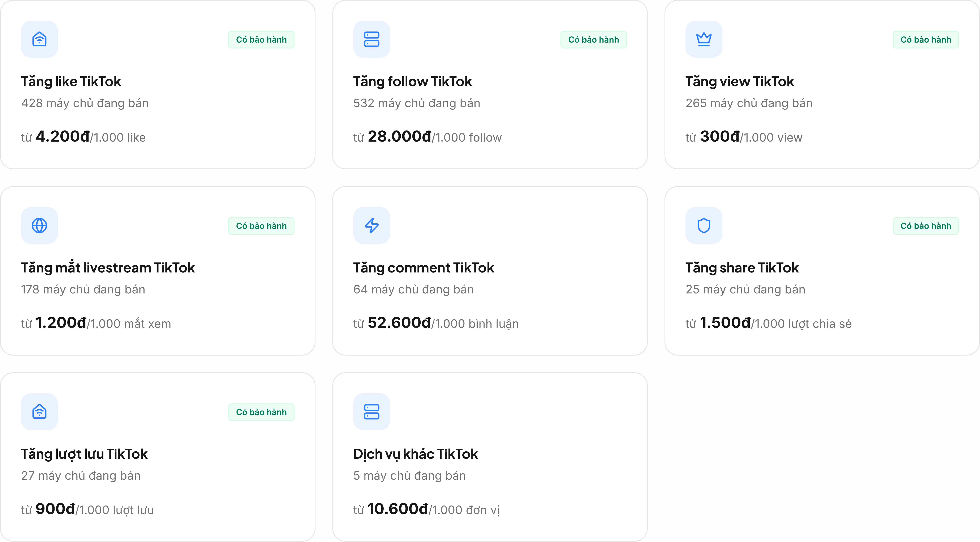Viewport: 980px width, 542px height.
Task: Click the Tăng like TikTok wifi-house icon
Action: pyautogui.click(x=39, y=39)
